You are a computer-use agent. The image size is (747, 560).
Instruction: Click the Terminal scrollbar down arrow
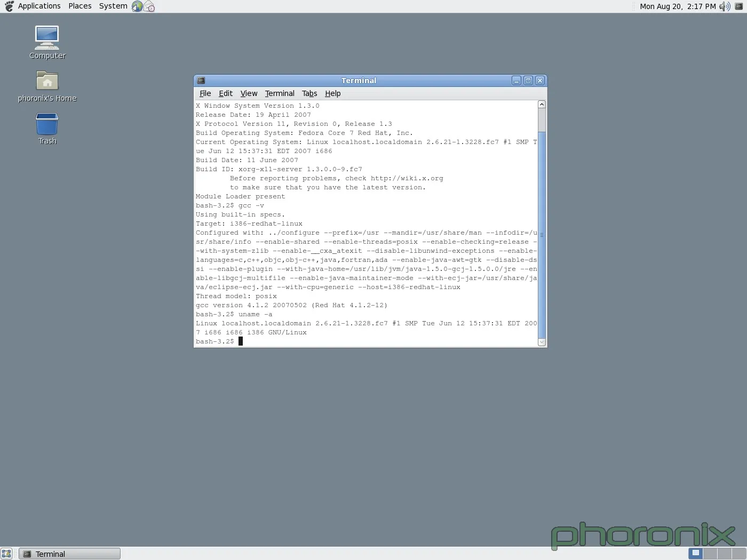[x=542, y=342]
